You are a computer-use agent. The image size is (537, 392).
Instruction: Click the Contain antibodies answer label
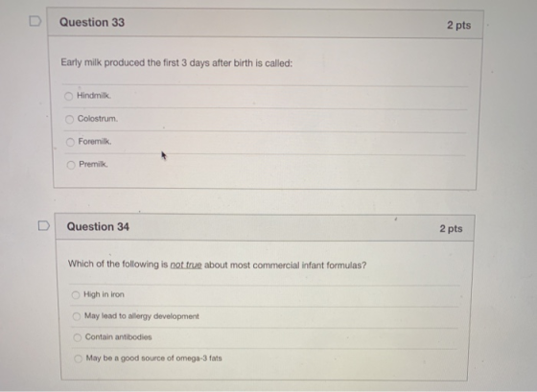(x=119, y=336)
